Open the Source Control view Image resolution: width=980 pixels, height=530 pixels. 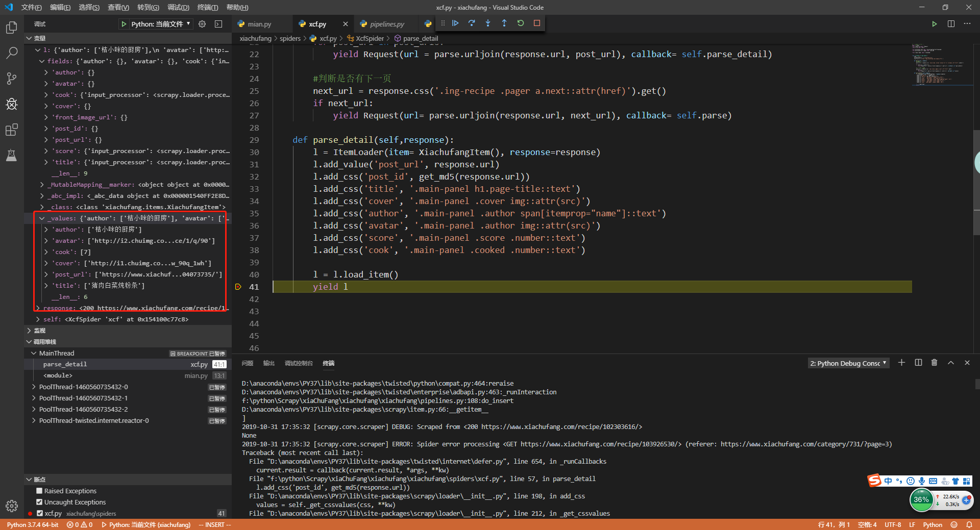tap(11, 79)
